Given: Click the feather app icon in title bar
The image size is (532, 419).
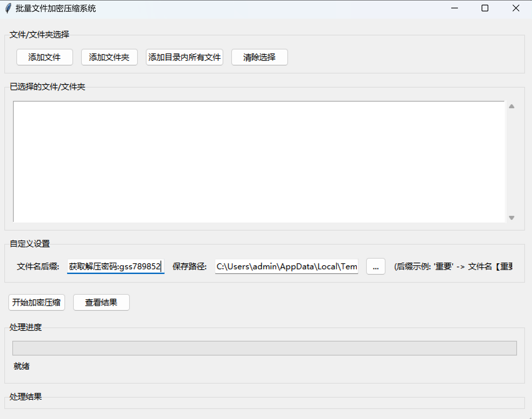Looking at the screenshot, I should [8, 8].
